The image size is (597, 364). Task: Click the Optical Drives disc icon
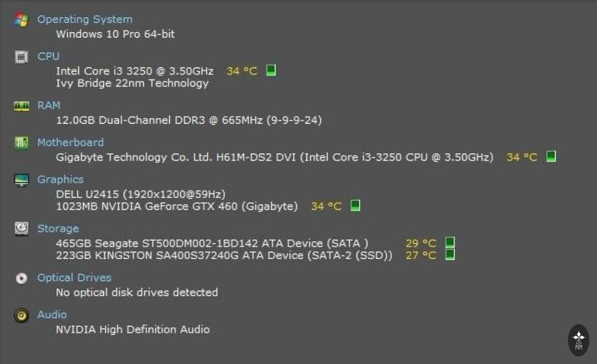pyautogui.click(x=21, y=278)
